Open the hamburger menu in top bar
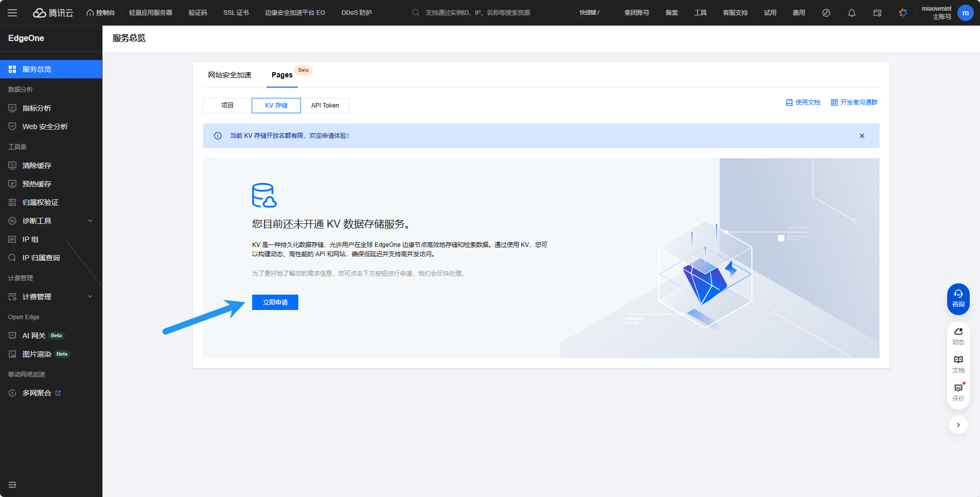980x497 pixels. [x=12, y=13]
